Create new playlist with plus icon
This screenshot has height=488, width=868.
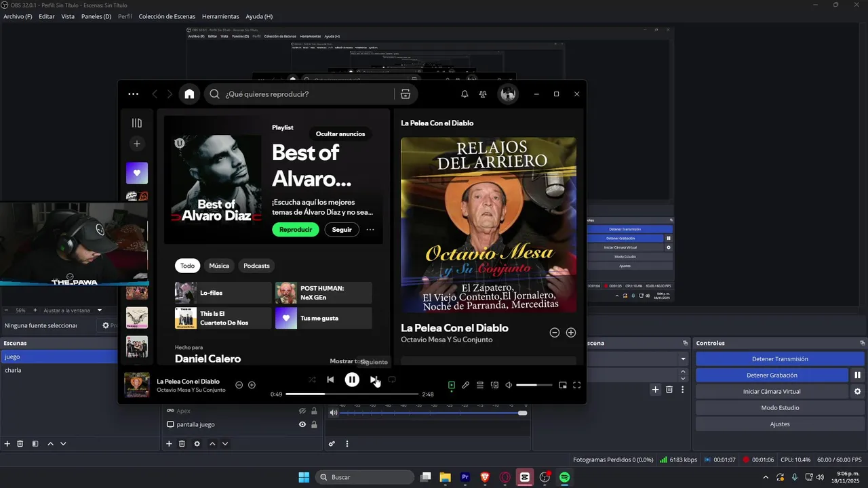click(x=137, y=144)
